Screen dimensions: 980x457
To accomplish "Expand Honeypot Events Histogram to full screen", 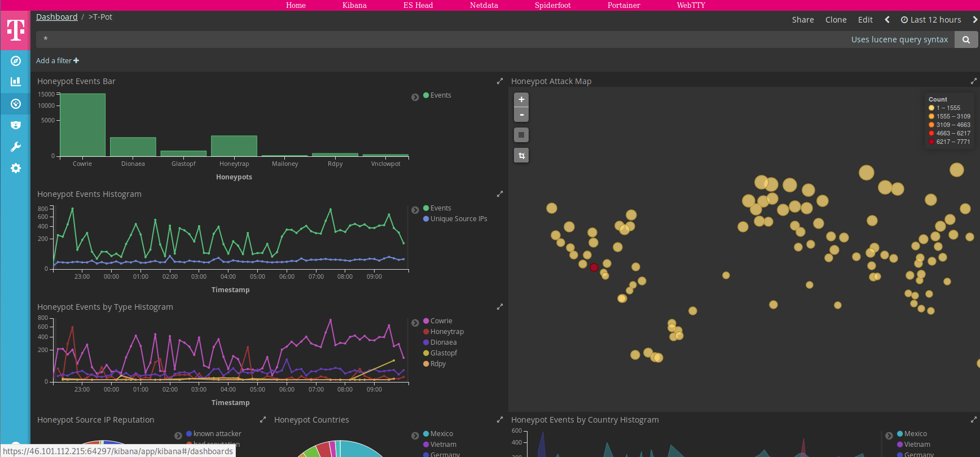I will 499,194.
